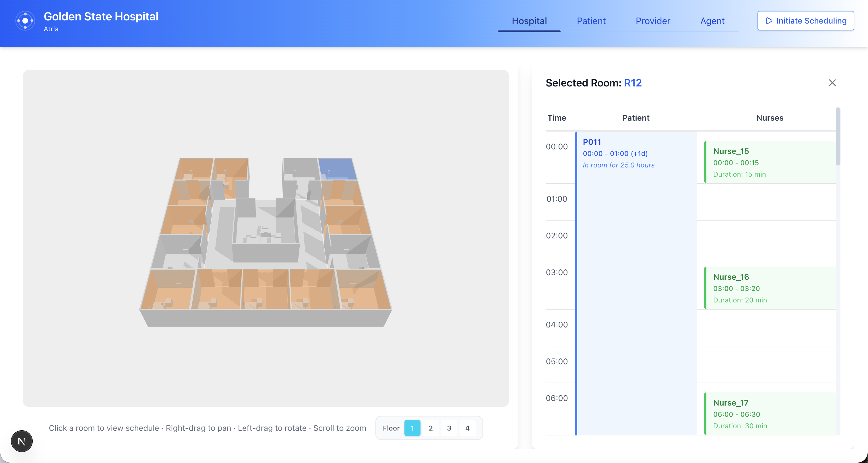The height and width of the screenshot is (463, 868).
Task: Select the Nurse_16 schedule entry
Action: coord(770,288)
